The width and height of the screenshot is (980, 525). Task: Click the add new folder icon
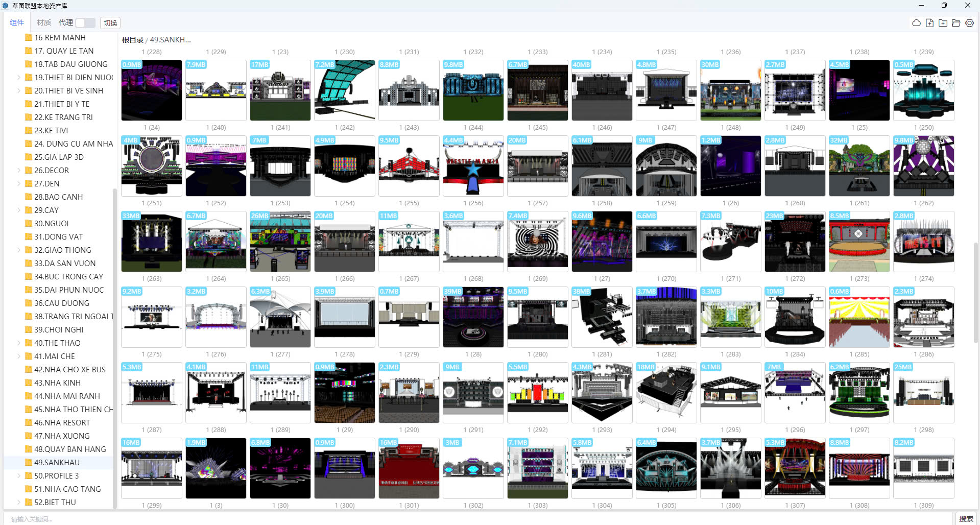[943, 23]
